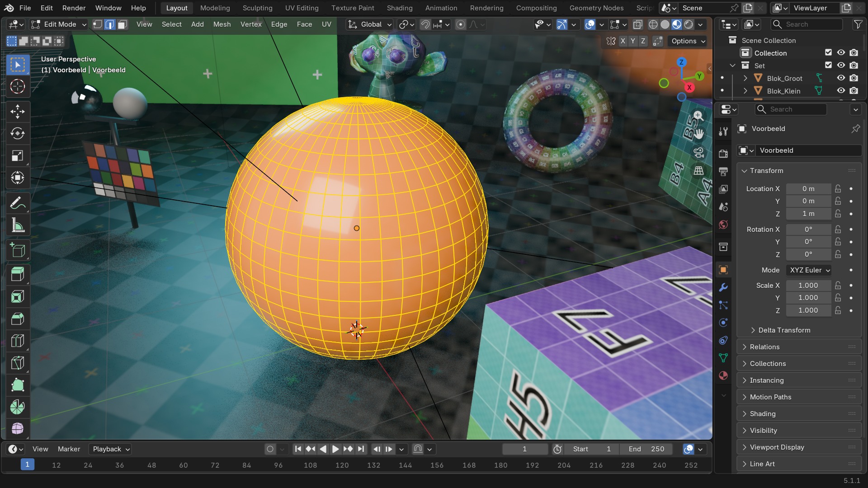Select the Add Cube tool
The image size is (868, 488).
click(18, 250)
